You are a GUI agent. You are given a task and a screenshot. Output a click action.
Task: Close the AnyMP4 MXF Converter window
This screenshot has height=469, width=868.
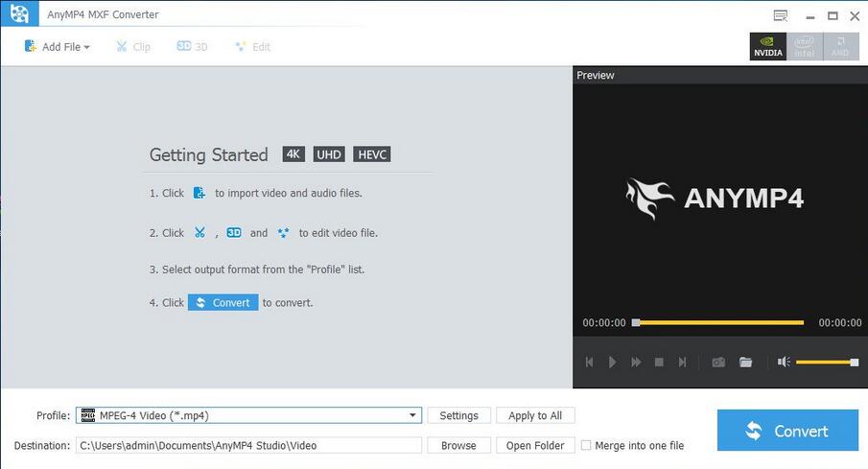tap(855, 16)
